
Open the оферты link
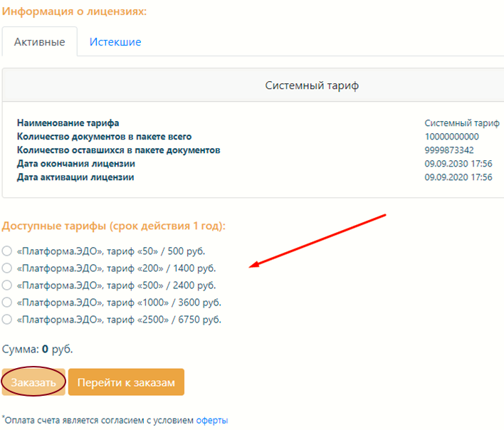coord(211,421)
